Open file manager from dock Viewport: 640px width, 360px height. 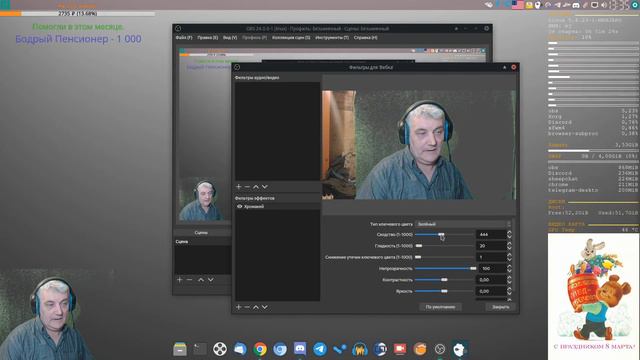tap(180, 349)
